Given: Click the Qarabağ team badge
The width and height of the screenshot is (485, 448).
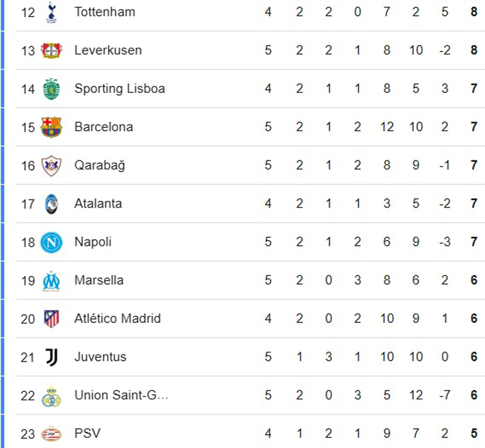Looking at the screenshot, I should (51, 165).
